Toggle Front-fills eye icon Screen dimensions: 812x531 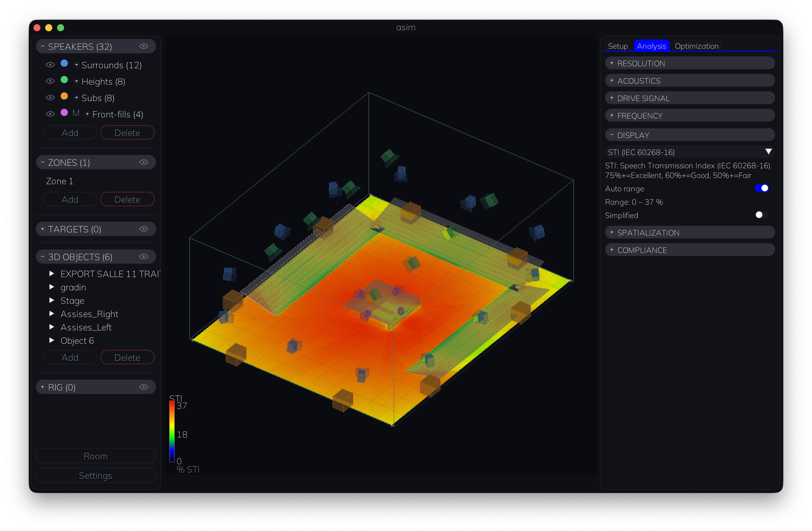[50, 114]
